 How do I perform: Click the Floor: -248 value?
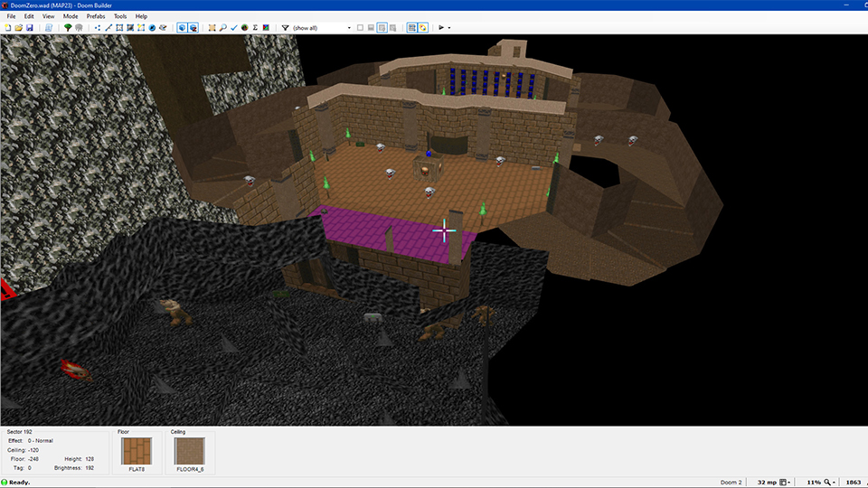[25, 459]
